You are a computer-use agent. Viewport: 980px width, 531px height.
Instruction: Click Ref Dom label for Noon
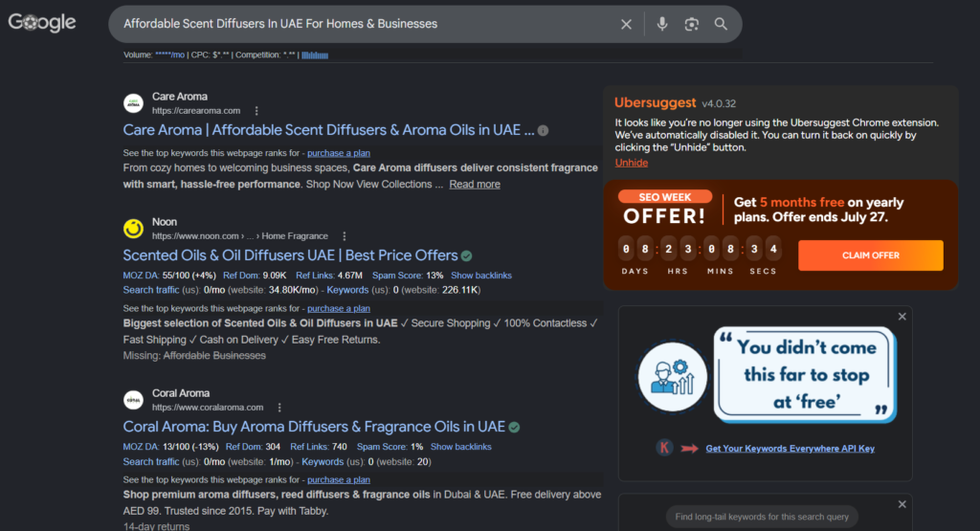tap(241, 276)
